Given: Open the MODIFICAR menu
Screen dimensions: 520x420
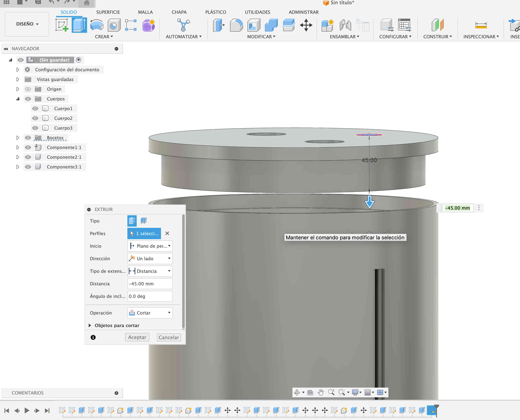Looking at the screenshot, I should [x=261, y=36].
